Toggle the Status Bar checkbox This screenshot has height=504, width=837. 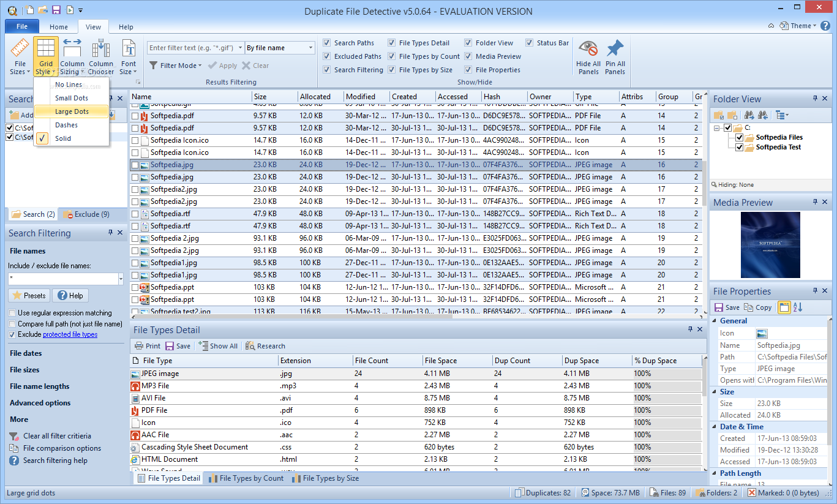(529, 43)
